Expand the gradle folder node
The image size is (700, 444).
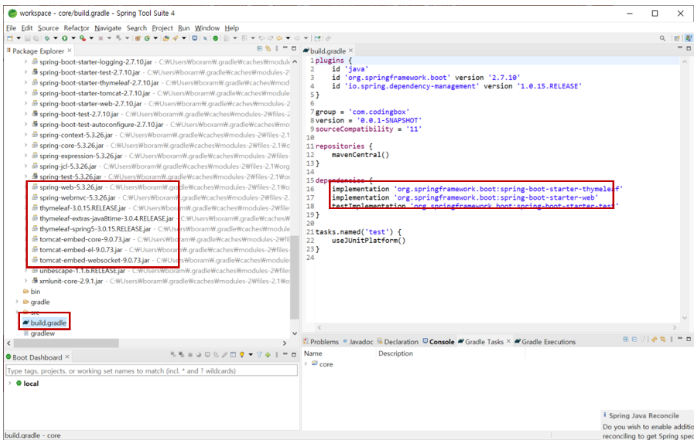(17, 302)
